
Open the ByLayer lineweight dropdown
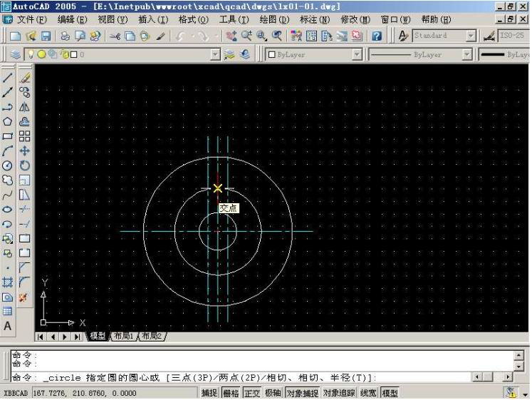pos(504,54)
